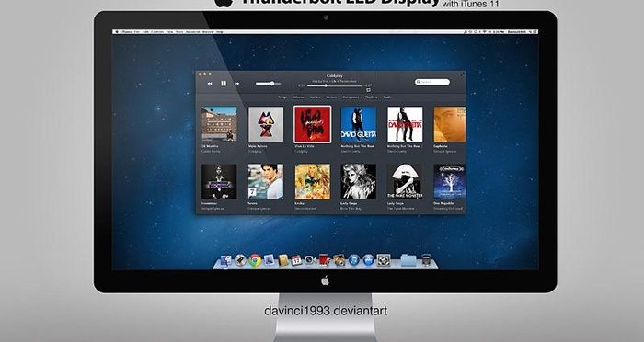Screen dimensions: 644x342
Task: Skip to previous track with rewind icon
Action: coord(210,84)
